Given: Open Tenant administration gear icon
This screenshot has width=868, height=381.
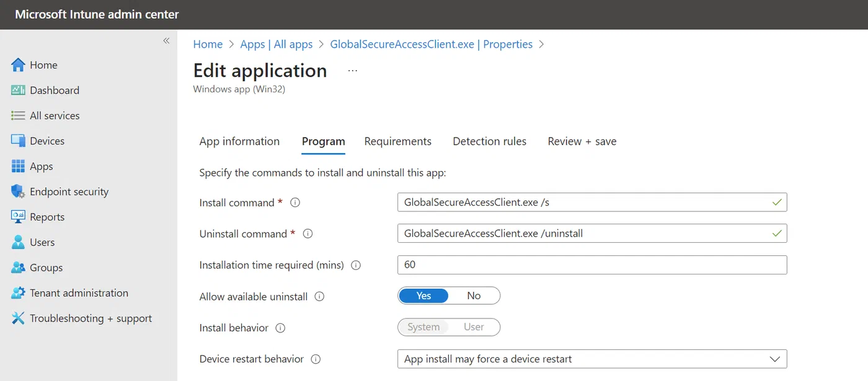Looking at the screenshot, I should pos(18,293).
